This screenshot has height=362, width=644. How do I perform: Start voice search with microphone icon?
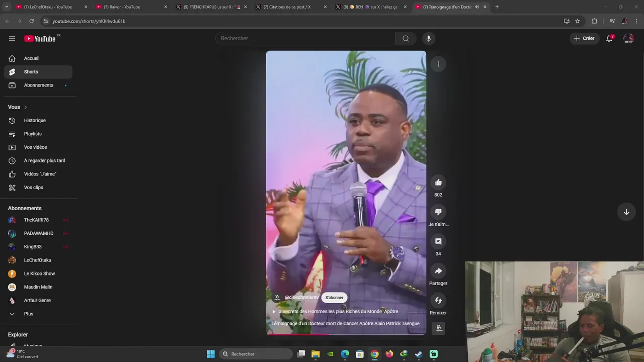(x=429, y=39)
